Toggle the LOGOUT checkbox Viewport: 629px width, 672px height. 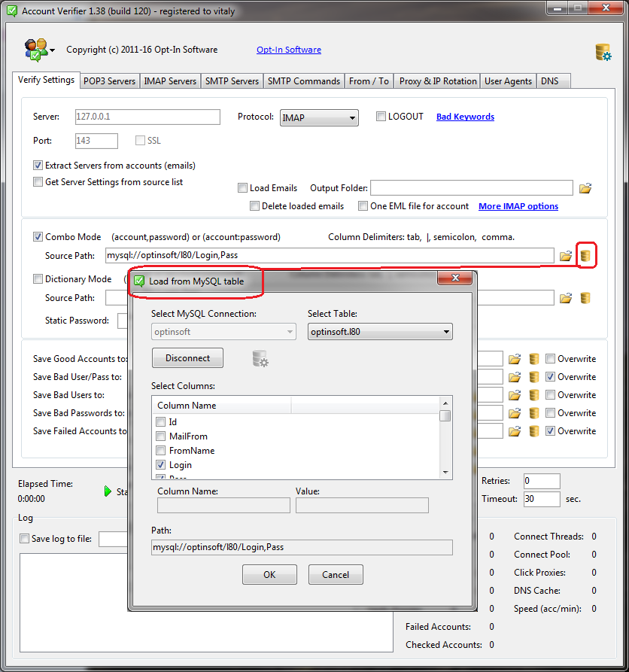pyautogui.click(x=381, y=117)
